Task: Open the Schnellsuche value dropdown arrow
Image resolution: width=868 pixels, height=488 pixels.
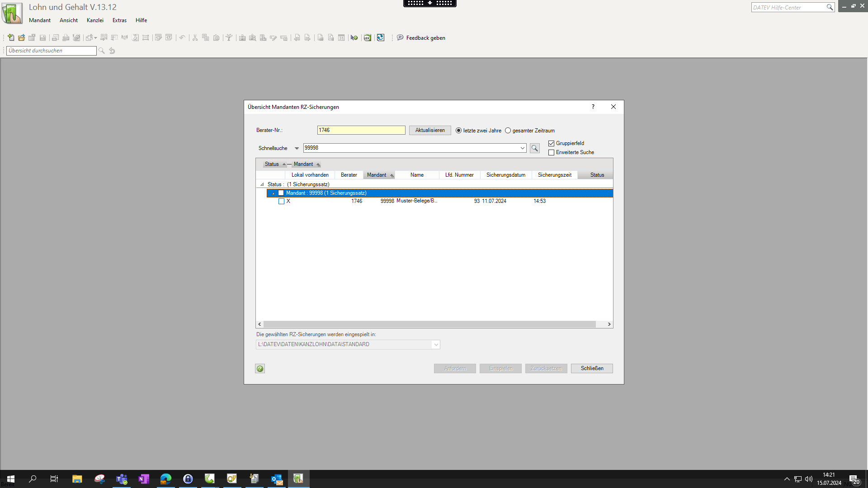Action: (x=522, y=148)
